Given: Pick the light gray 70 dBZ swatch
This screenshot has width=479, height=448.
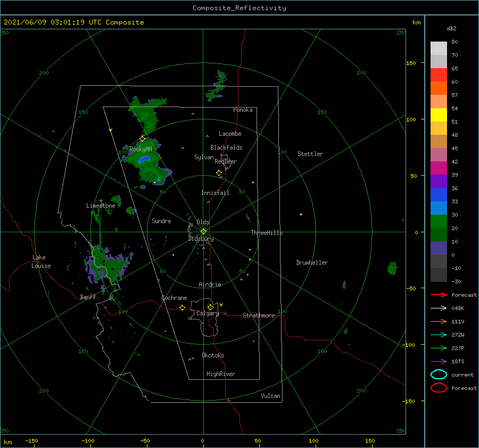Looking at the screenshot, I should click(439, 48).
